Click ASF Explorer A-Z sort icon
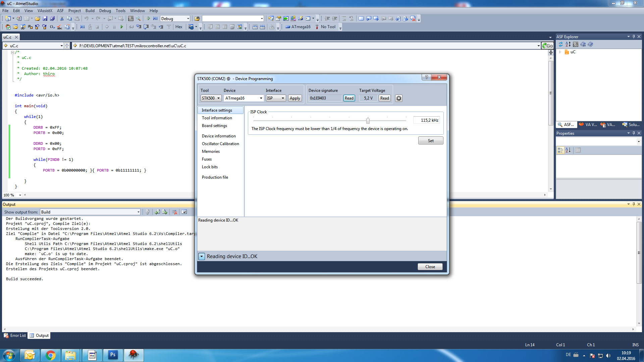 [x=568, y=44]
